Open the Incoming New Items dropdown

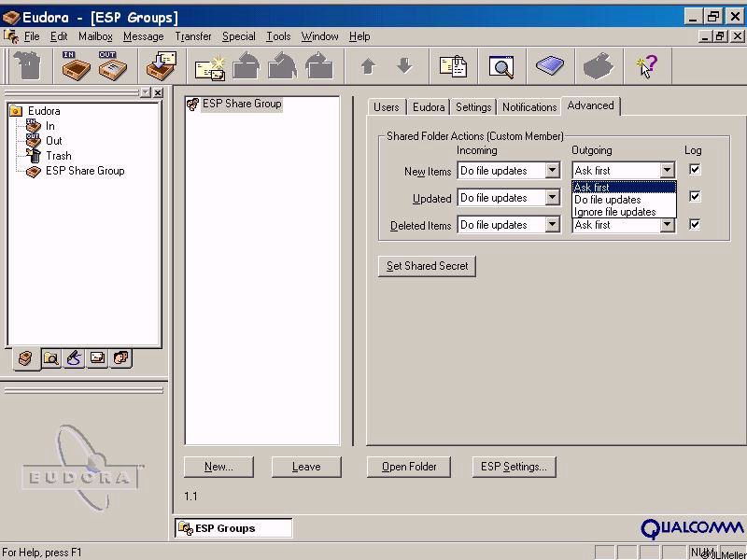[x=552, y=170]
